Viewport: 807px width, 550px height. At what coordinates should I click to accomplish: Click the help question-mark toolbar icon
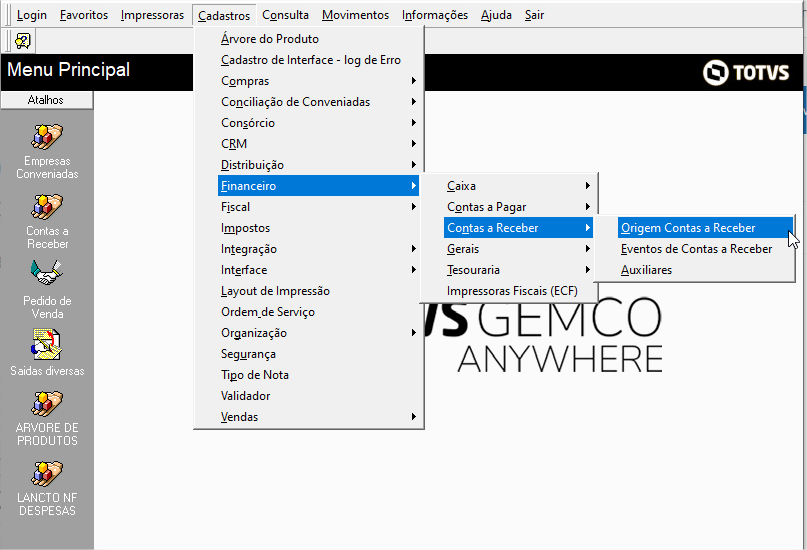point(22,41)
